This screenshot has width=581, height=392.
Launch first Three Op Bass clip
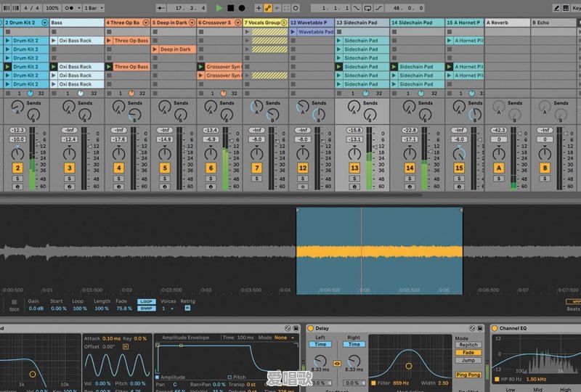click(x=110, y=41)
